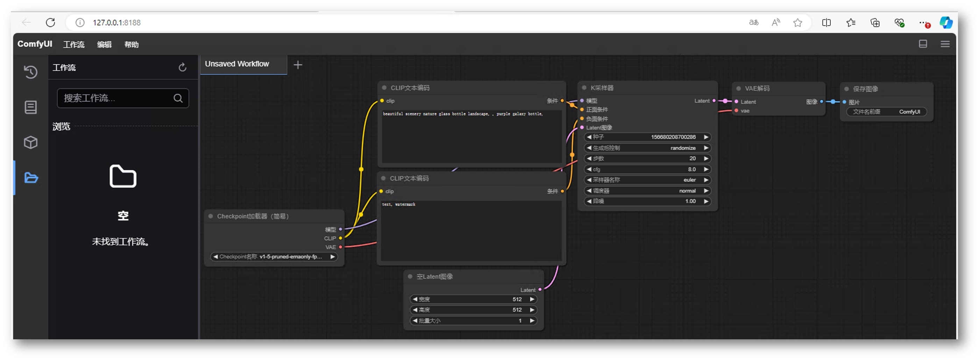The height and width of the screenshot is (361, 980).
Task: Activate Read aloud icon in address bar
Action: click(776, 22)
